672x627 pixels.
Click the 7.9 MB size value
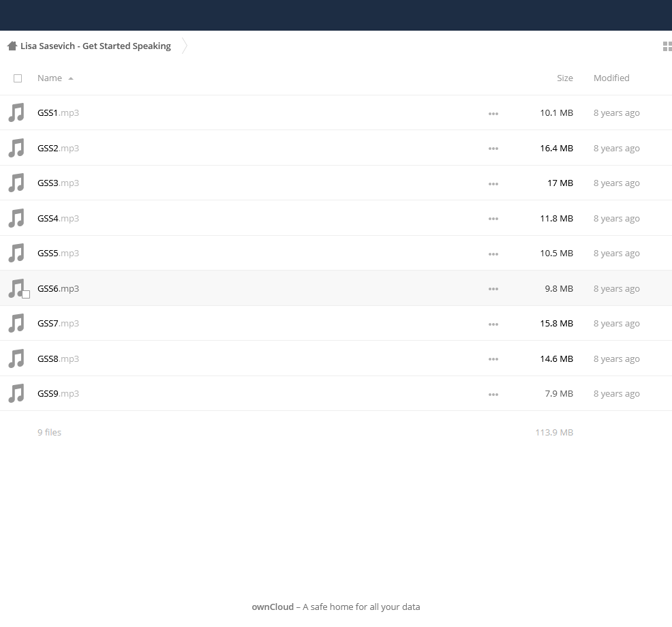click(559, 393)
